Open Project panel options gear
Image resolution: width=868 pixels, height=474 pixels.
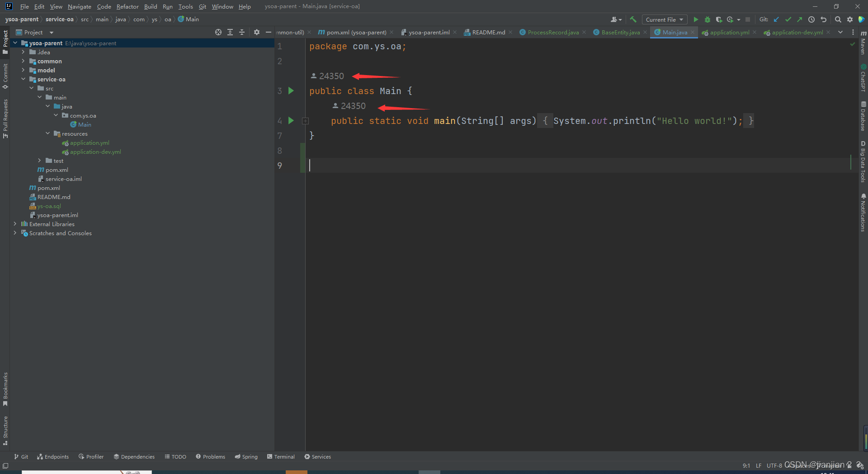coord(257,32)
